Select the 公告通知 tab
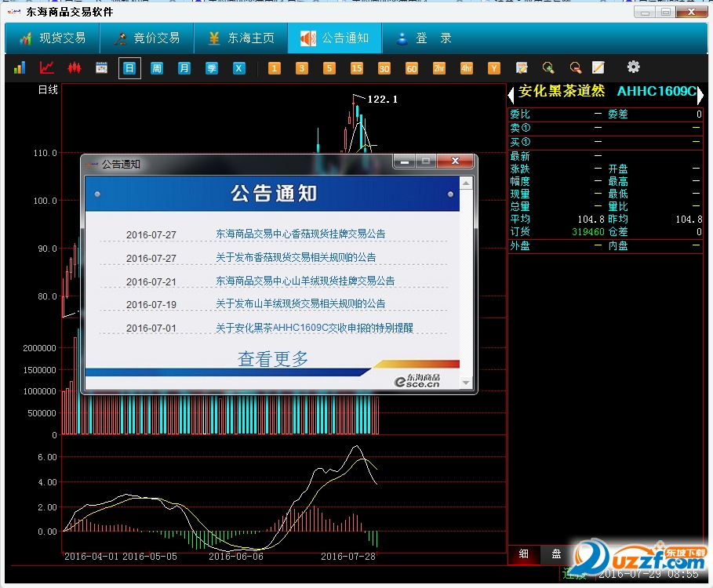 pyautogui.click(x=335, y=38)
